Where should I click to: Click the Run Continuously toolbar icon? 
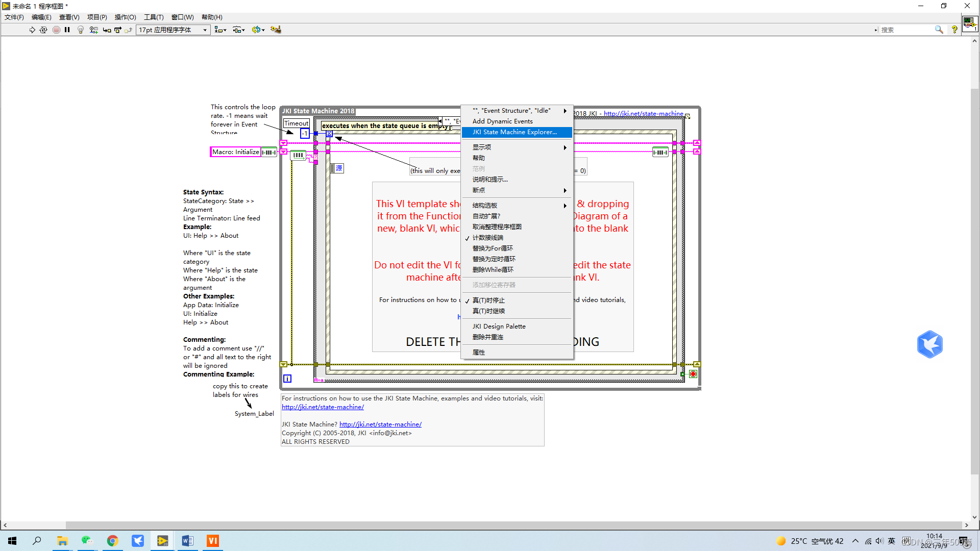pyautogui.click(x=43, y=30)
